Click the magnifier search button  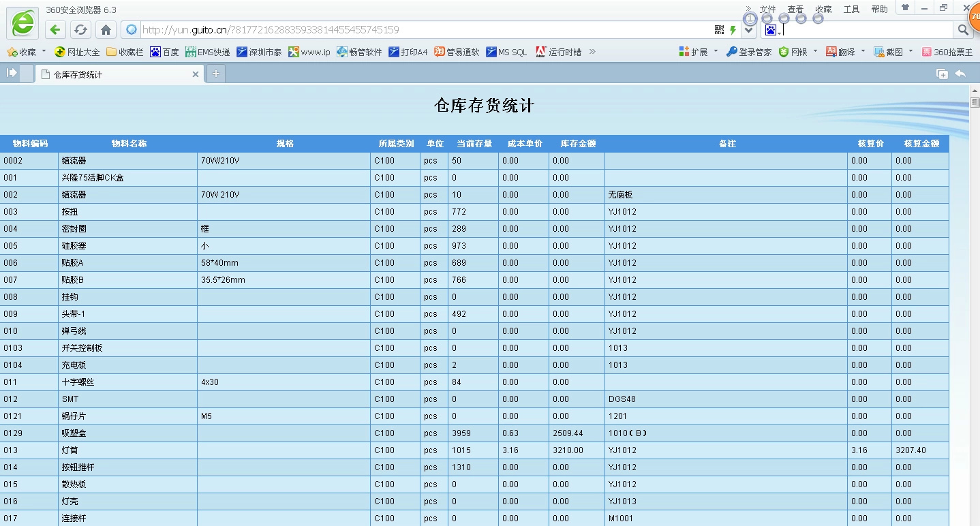pyautogui.click(x=962, y=30)
